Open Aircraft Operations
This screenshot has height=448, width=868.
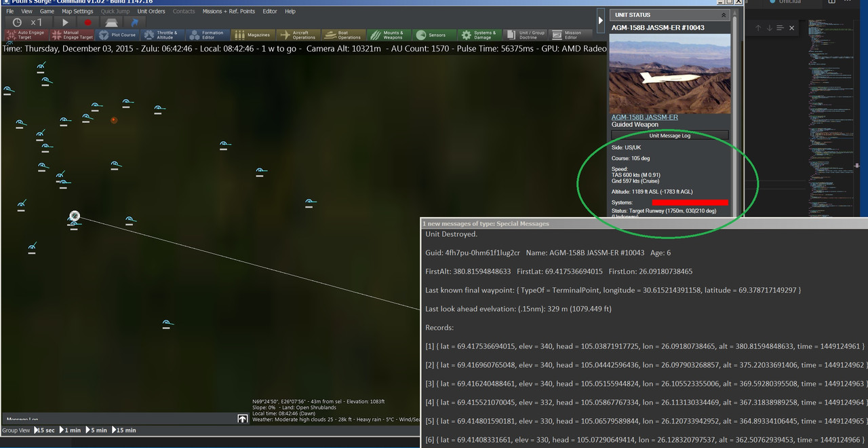(298, 35)
